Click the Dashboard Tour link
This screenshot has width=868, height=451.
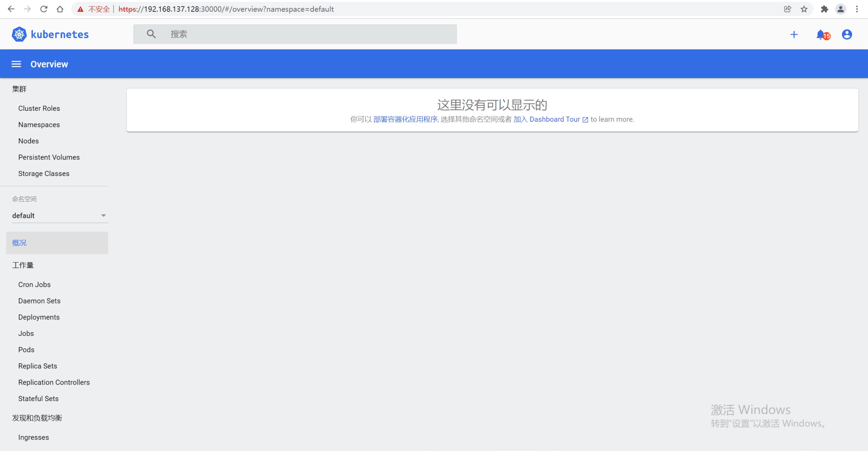click(552, 119)
